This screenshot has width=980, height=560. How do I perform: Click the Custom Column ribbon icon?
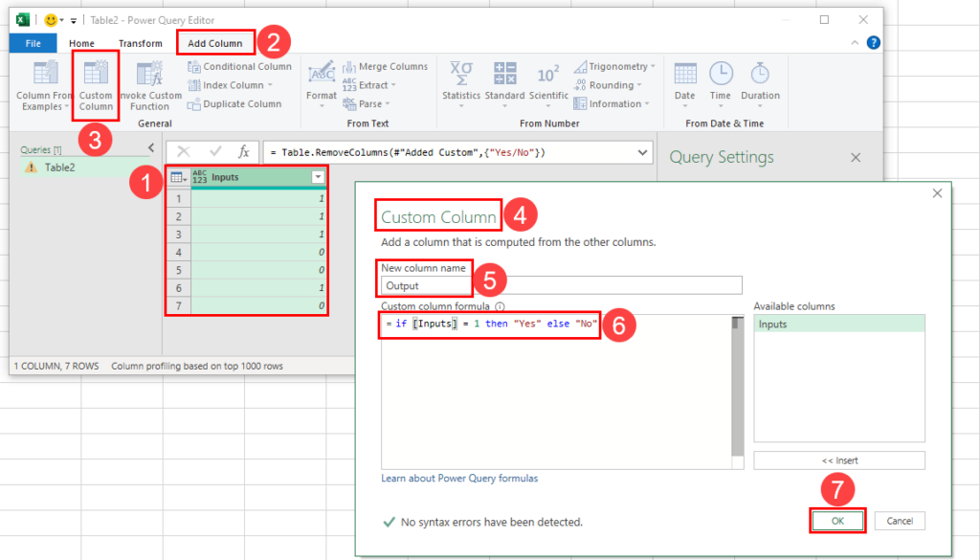tap(96, 75)
